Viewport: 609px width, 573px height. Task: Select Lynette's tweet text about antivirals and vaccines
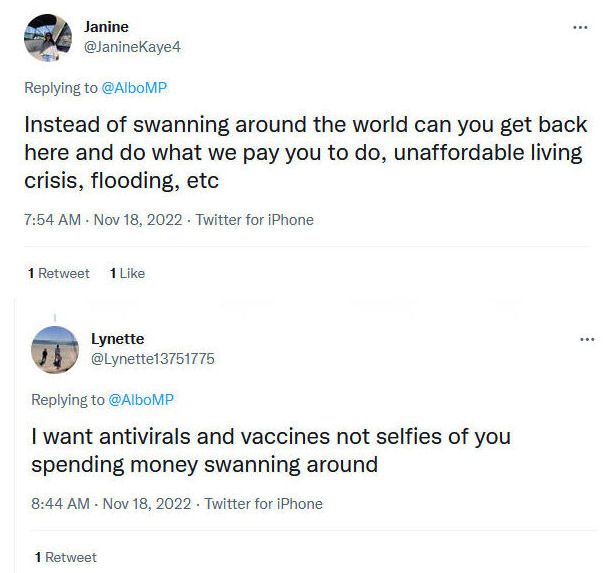pos(270,451)
